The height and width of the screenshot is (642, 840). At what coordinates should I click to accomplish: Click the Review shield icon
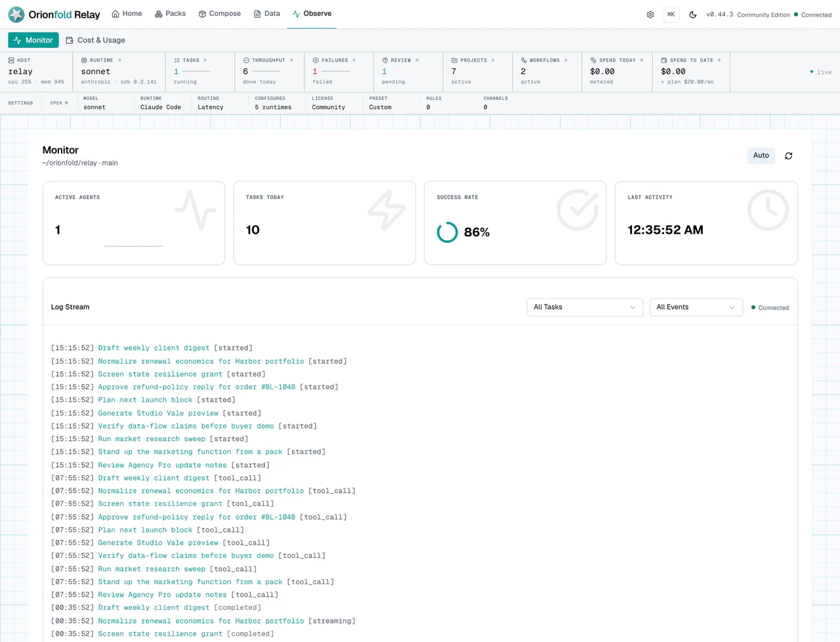coord(385,60)
